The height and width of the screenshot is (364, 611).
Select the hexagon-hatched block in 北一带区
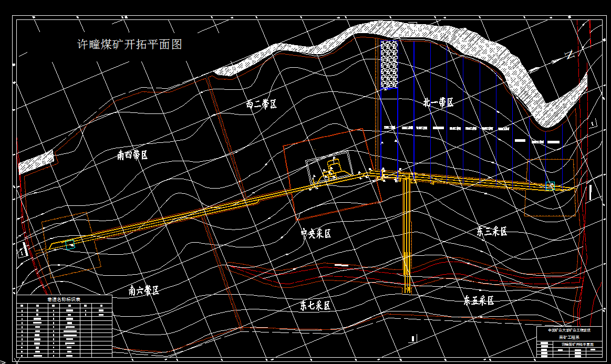coord(389,64)
